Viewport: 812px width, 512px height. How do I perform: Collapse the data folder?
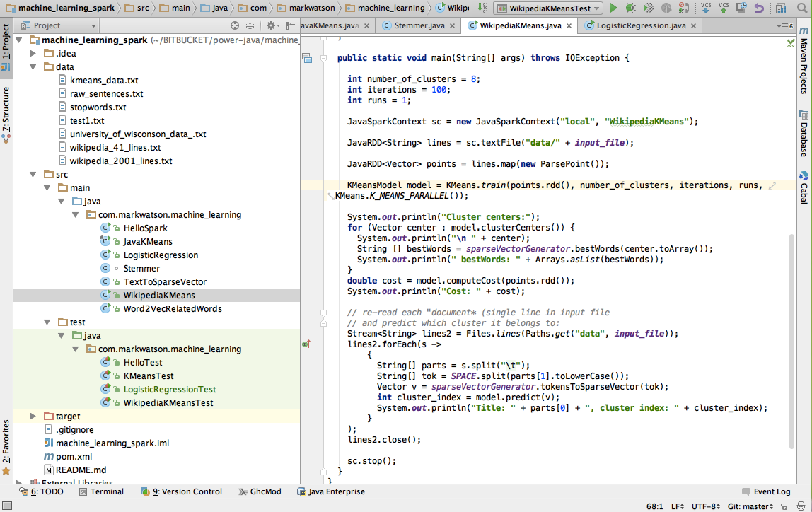coord(33,66)
